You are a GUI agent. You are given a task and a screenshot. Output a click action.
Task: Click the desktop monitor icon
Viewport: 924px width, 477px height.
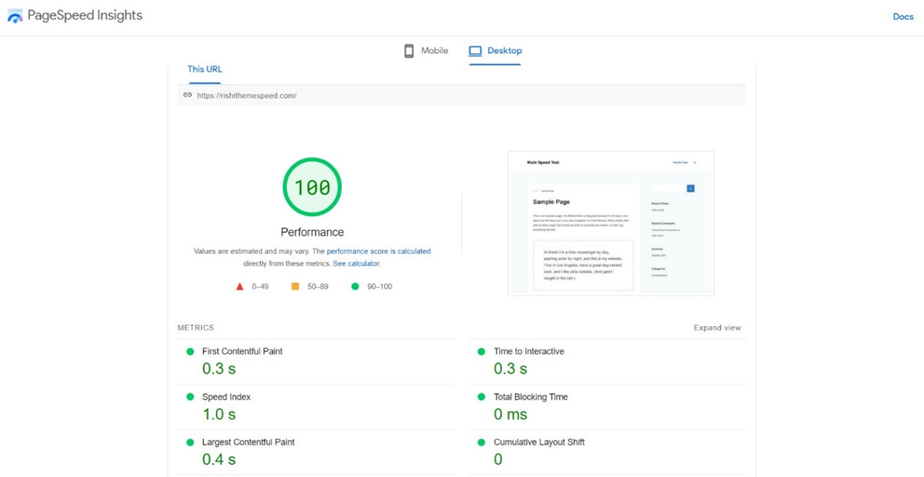pos(476,51)
